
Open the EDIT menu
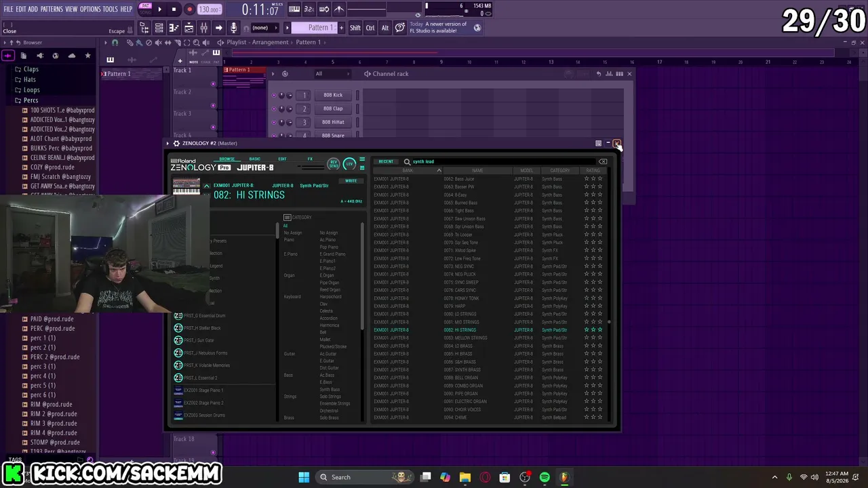pos(21,9)
